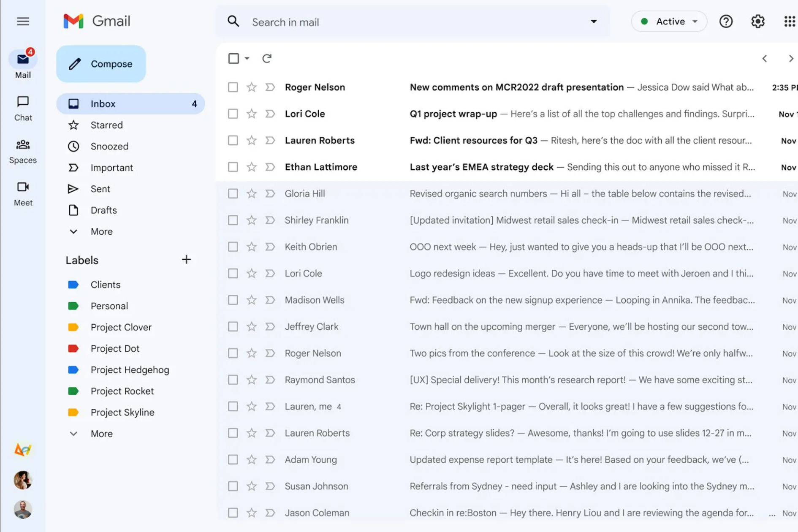Star Ethan Lattimore's EMEA strategy email
The image size is (798, 532).
tap(251, 167)
